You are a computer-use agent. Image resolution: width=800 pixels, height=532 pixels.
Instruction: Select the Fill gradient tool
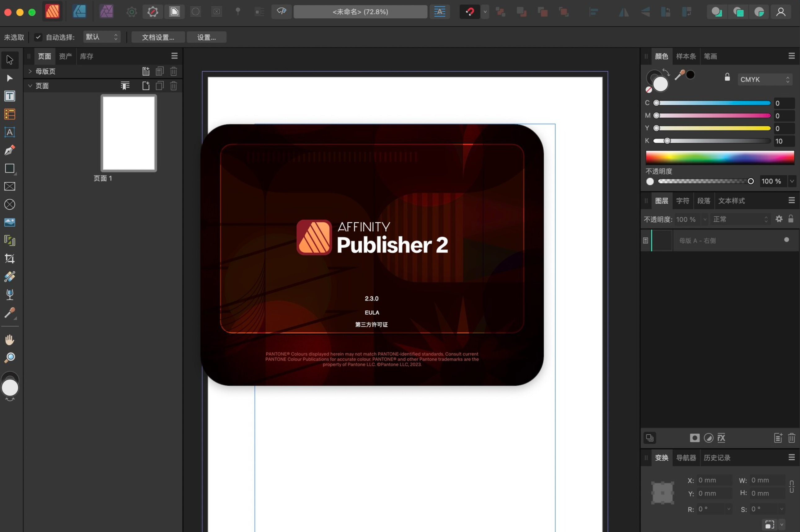click(10, 277)
